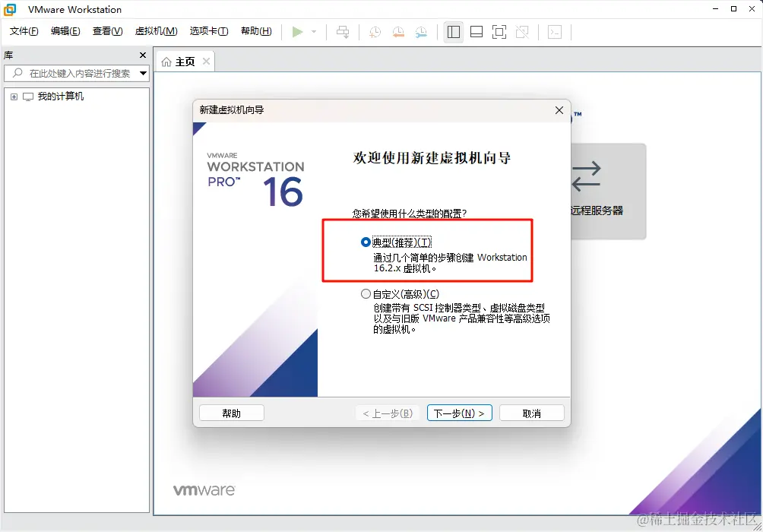Click the 取消 button in wizard
This screenshot has height=532, width=763.
532,413
